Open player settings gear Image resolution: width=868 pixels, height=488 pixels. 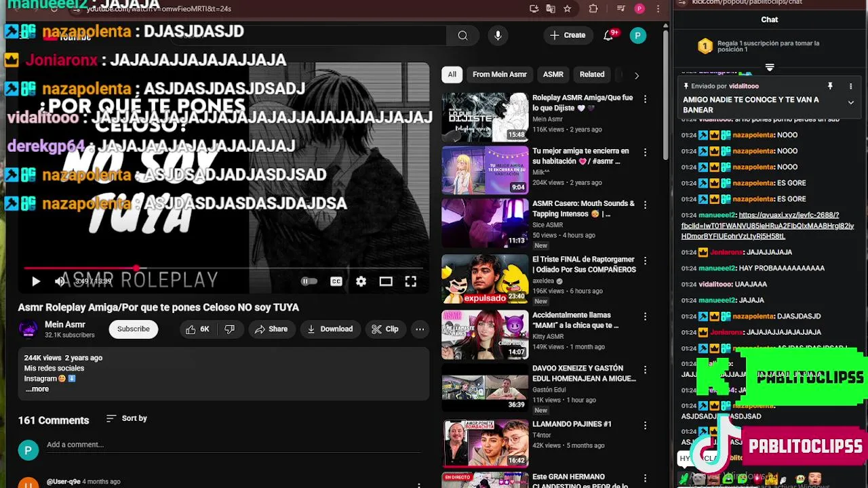pos(361,281)
